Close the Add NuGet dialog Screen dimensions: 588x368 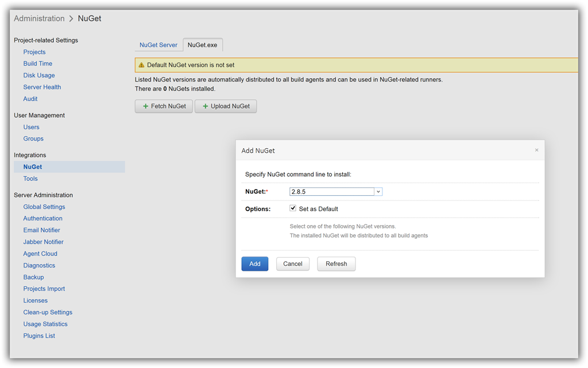[x=537, y=150]
